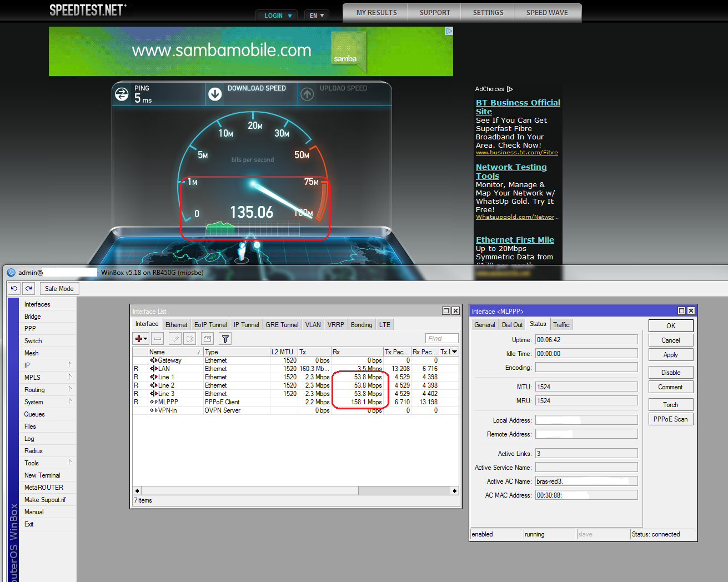Click the X disable interface icon
Screen dimensions: 728x582
pyautogui.click(x=189, y=339)
